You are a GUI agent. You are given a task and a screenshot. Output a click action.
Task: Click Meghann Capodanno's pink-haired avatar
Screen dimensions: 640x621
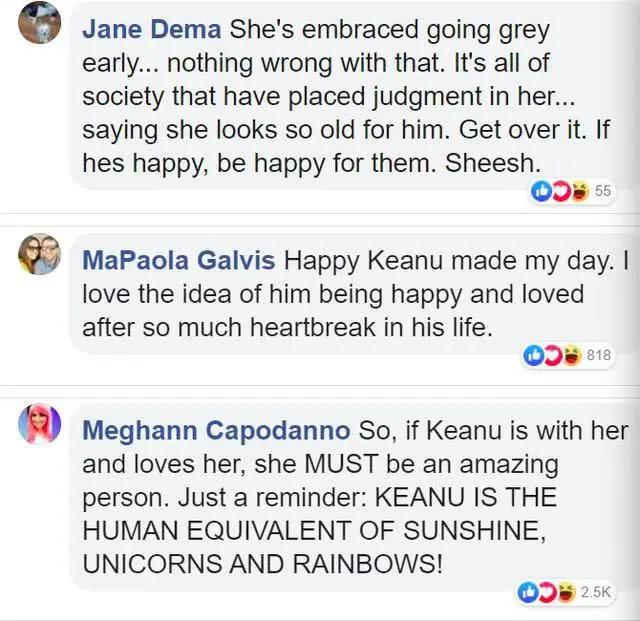click(40, 423)
